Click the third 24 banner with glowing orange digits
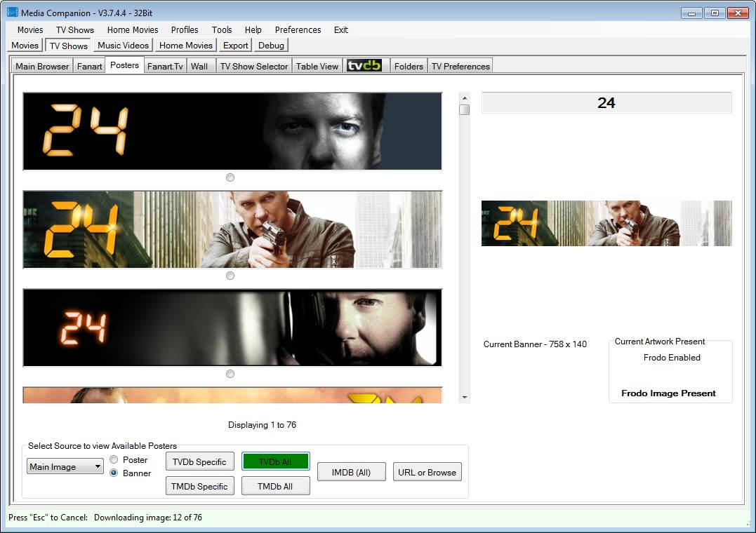756x533 pixels. coord(232,328)
